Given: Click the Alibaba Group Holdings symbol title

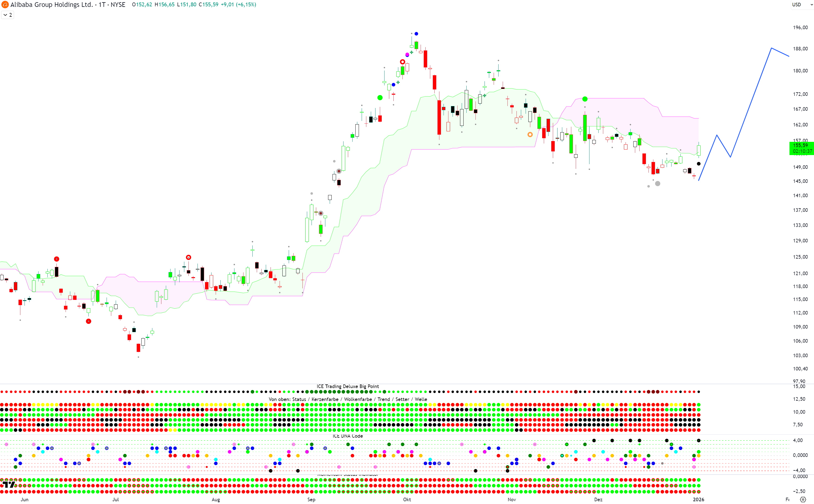Looking at the screenshot, I should [x=52, y=5].
